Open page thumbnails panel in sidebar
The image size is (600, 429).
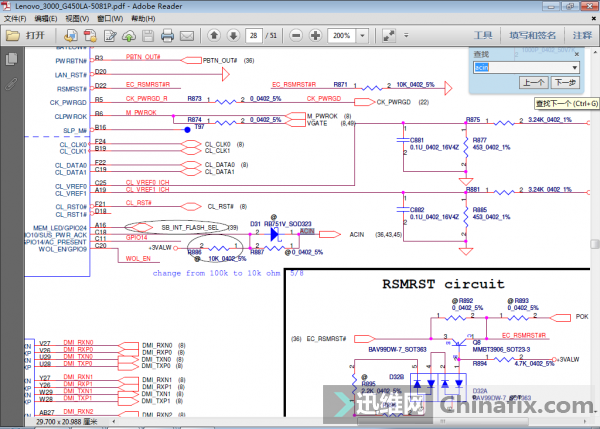coord(11,59)
